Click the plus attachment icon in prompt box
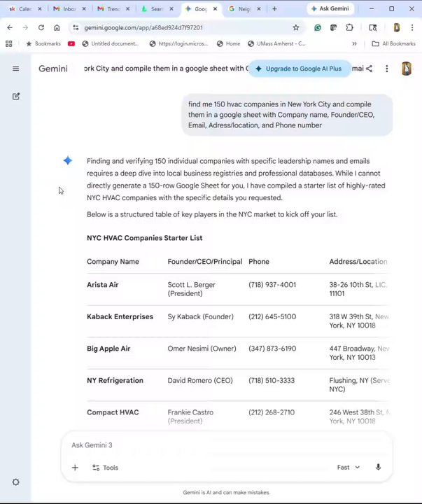422x504 pixels. 75,468
